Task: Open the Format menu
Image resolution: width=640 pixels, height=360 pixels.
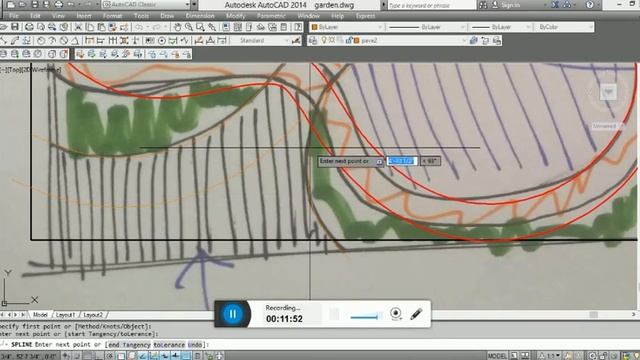Action: (112, 16)
